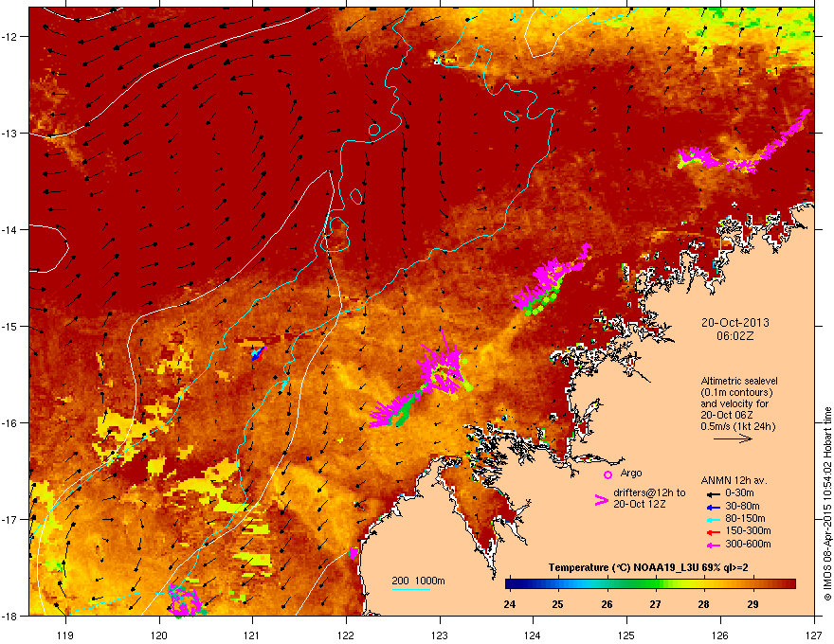Screen dimensions: 834x644
Task: Click the small closed cyan contour near 122.3E, 13S
Action: coord(374,129)
